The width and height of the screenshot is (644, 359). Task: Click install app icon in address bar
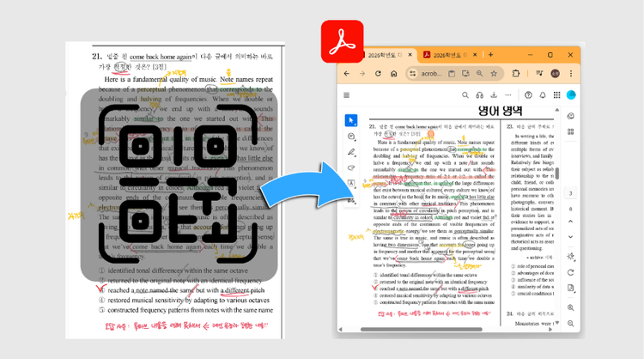click(465, 74)
